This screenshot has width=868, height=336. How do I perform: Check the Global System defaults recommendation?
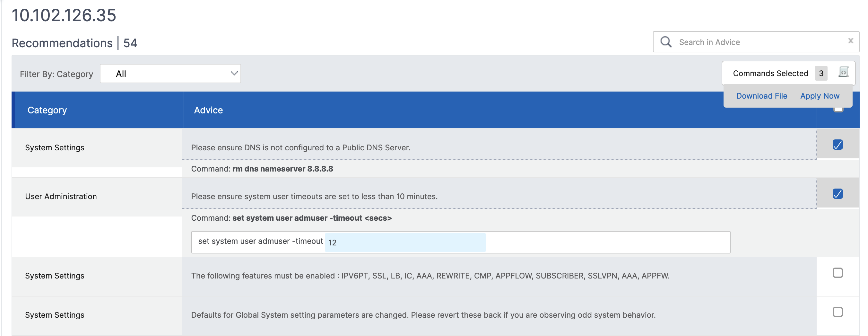[838, 312]
